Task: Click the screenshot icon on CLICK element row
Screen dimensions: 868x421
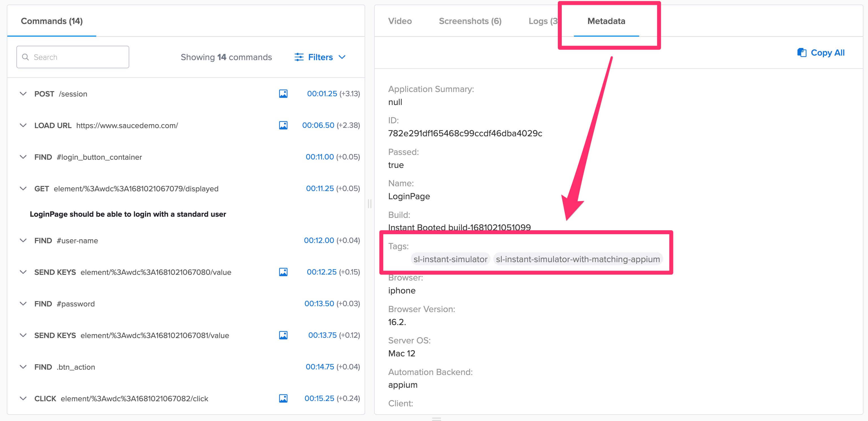Action: pos(282,399)
